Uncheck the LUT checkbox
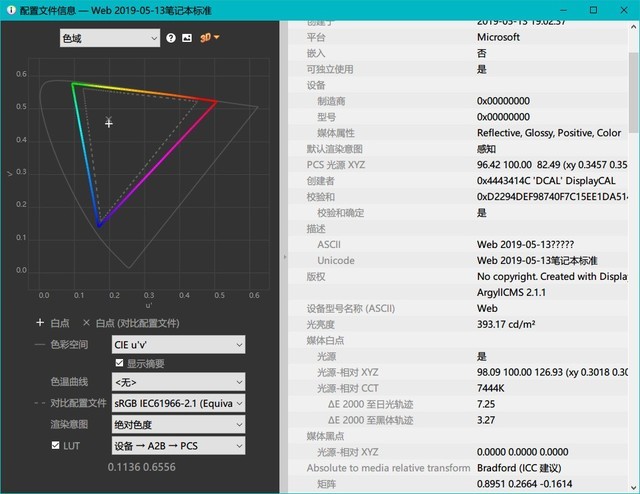 (56, 444)
